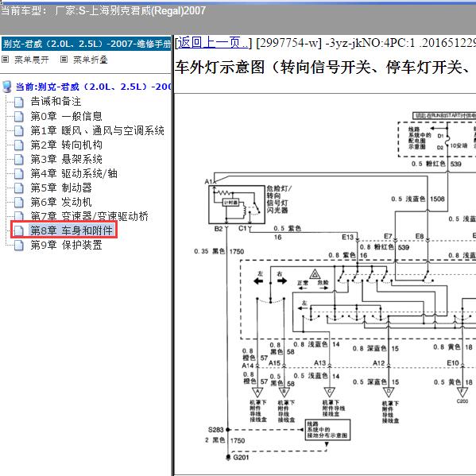476x476 pixels.
Task: Go back using 返回上一页 link
Action: click(x=212, y=42)
